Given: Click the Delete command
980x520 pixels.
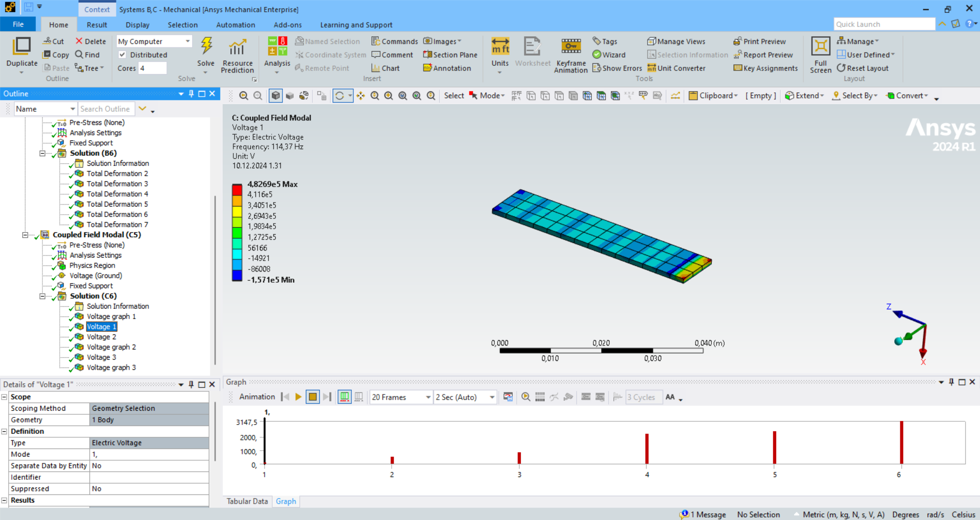Looking at the screenshot, I should click(x=90, y=41).
